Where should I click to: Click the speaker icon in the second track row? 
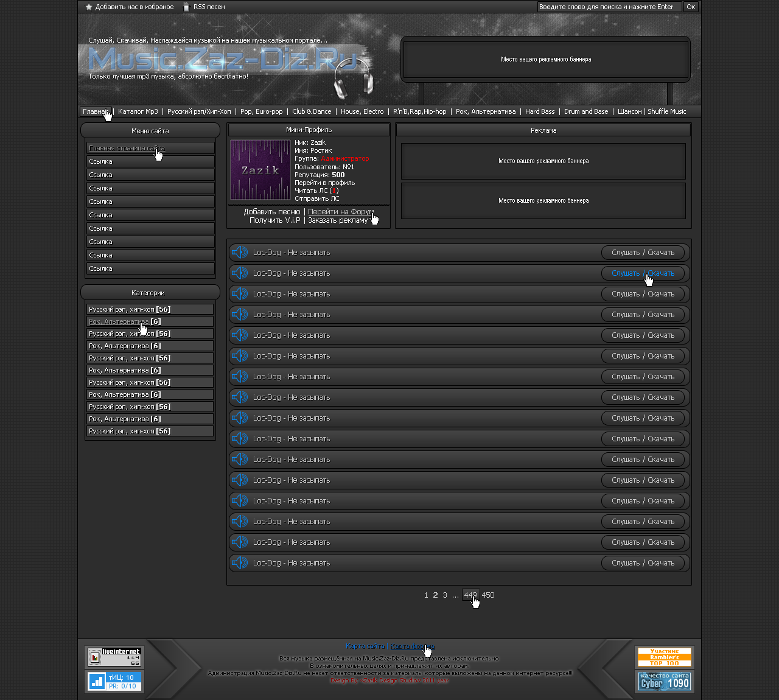point(240,273)
